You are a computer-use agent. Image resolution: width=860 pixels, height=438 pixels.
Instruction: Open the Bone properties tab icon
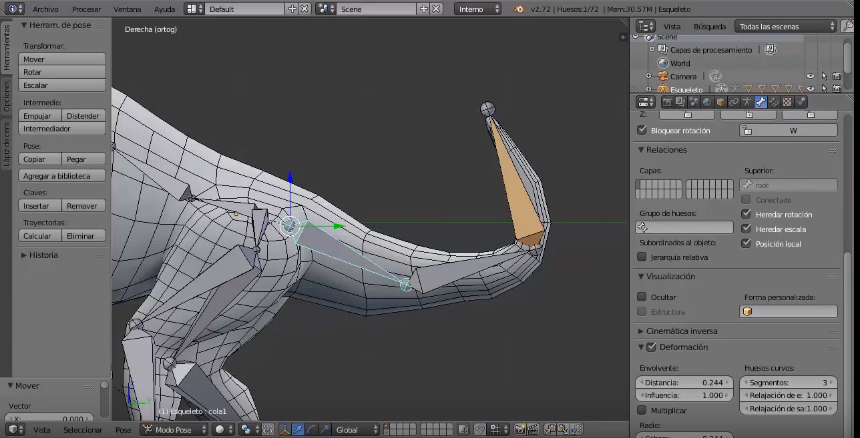(x=761, y=102)
